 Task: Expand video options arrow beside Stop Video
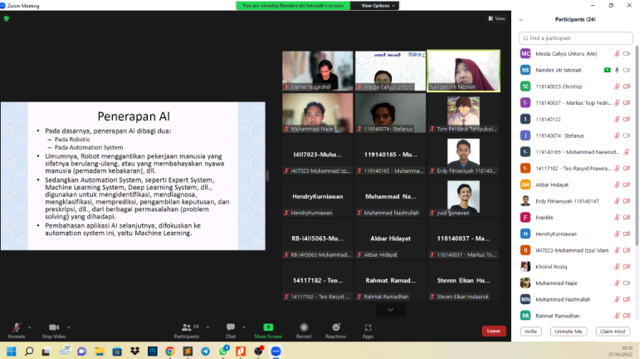pos(71,327)
